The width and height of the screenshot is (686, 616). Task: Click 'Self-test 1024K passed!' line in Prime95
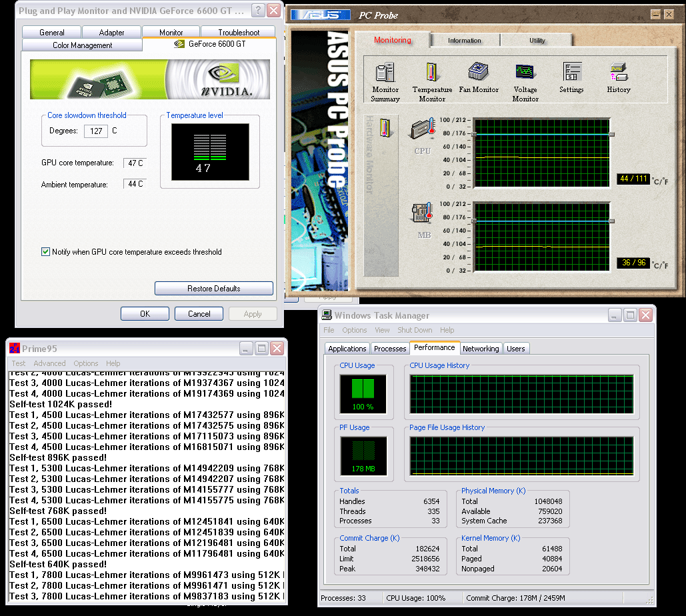pyautogui.click(x=61, y=404)
